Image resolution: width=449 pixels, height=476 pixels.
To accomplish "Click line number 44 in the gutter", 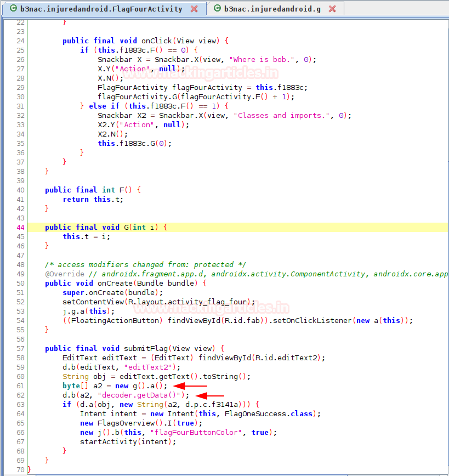I will pyautogui.click(x=20, y=227).
